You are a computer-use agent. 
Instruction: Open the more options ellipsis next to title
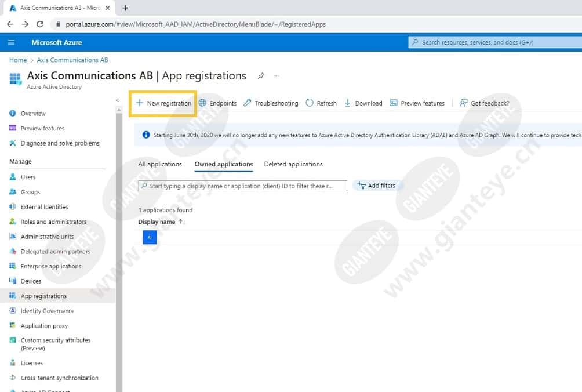(276, 76)
